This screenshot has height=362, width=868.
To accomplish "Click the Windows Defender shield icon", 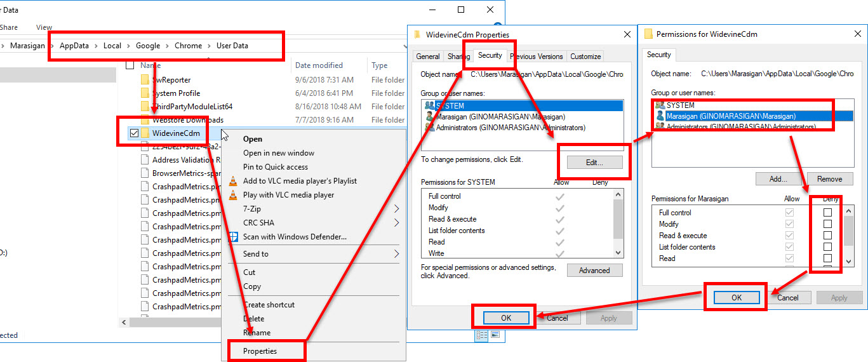I will [233, 237].
